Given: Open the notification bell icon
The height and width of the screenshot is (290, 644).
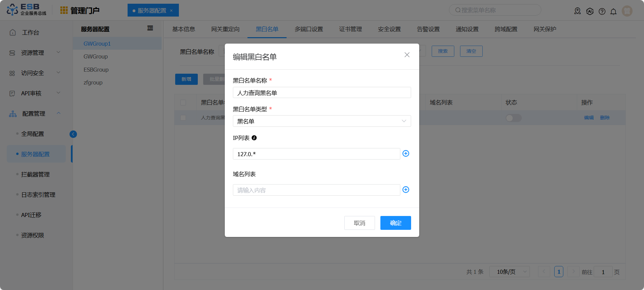Looking at the screenshot, I should [613, 11].
